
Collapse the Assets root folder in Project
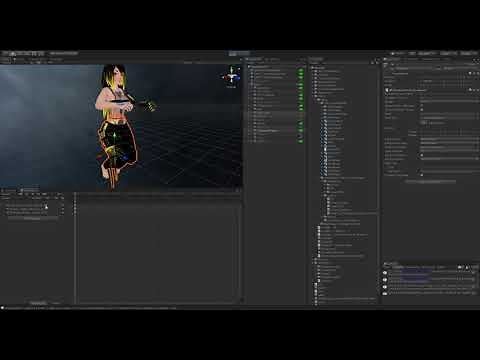click(x=313, y=67)
